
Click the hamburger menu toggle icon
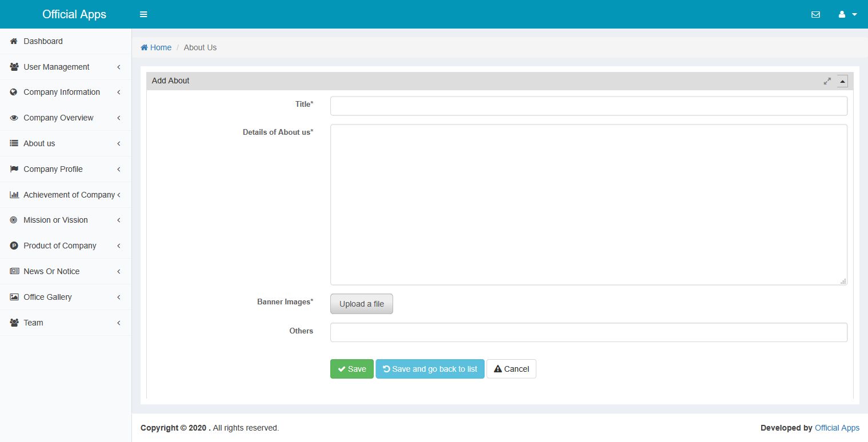[143, 14]
